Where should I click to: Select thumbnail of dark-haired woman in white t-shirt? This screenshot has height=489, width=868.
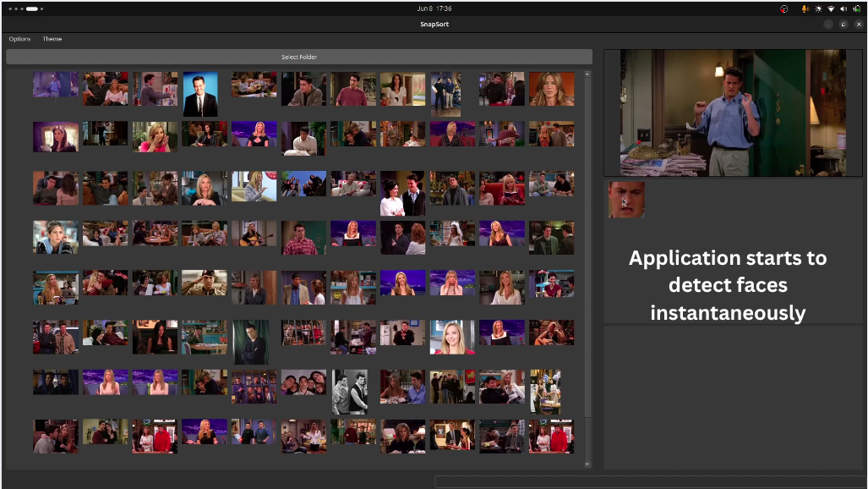403,89
